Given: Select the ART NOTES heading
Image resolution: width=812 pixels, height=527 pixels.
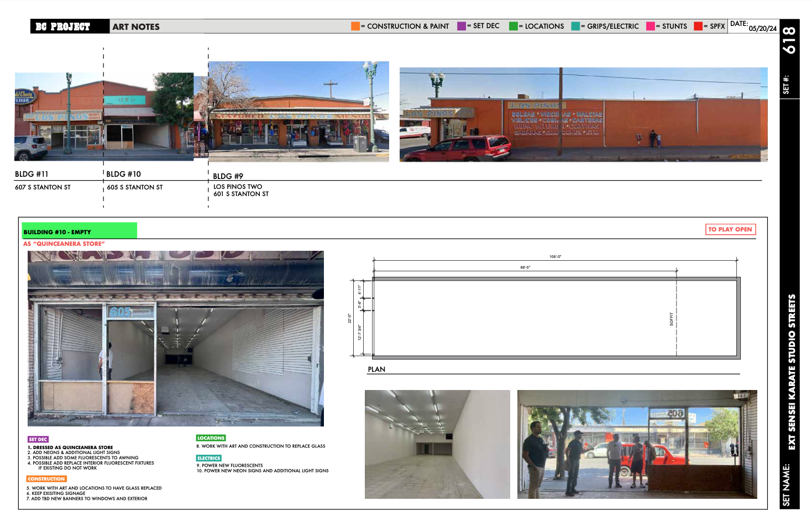Looking at the screenshot, I should coord(136,27).
